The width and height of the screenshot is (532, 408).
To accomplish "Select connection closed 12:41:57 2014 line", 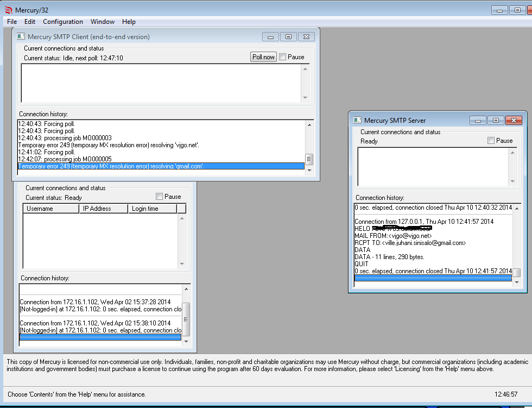I will click(x=433, y=271).
